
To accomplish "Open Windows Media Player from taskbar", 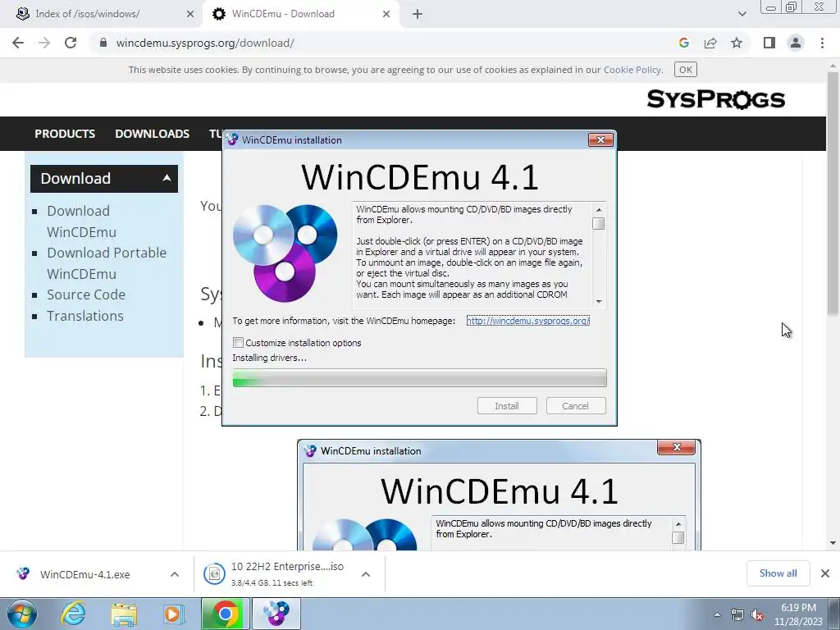I will click(x=174, y=614).
